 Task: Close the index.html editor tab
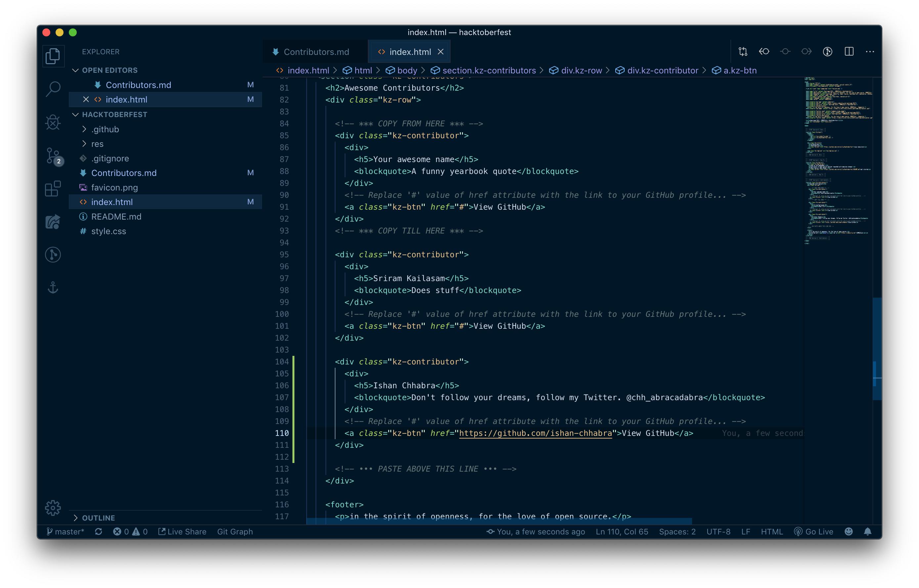[440, 52]
